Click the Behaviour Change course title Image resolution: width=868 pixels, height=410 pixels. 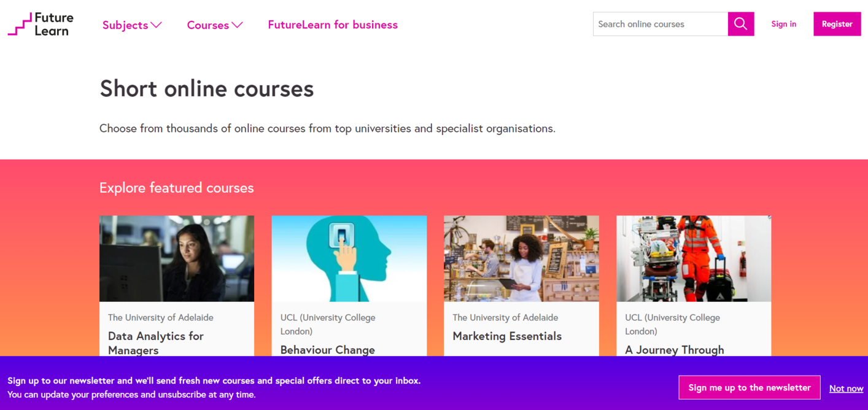pos(327,349)
